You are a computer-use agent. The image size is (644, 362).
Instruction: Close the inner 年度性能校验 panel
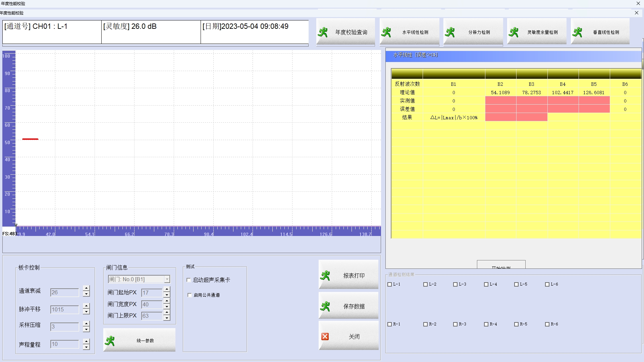(637, 13)
